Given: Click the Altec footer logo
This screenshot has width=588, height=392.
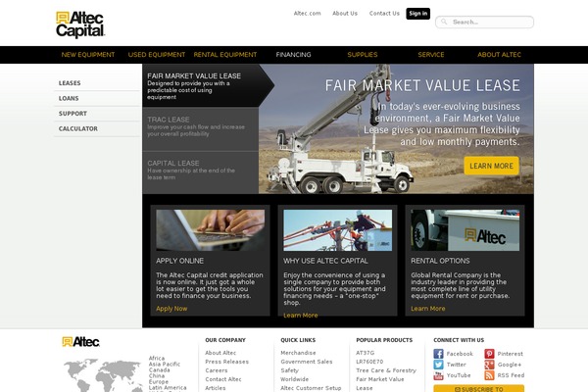Looking at the screenshot, I should 80,342.
